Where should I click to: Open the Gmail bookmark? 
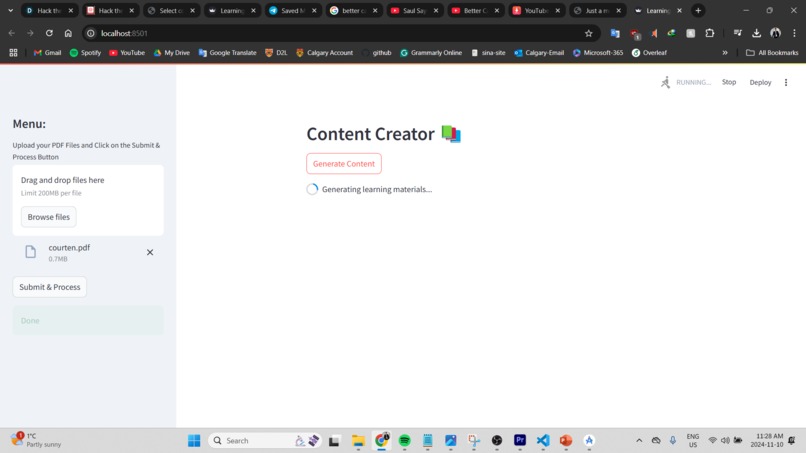(47, 52)
